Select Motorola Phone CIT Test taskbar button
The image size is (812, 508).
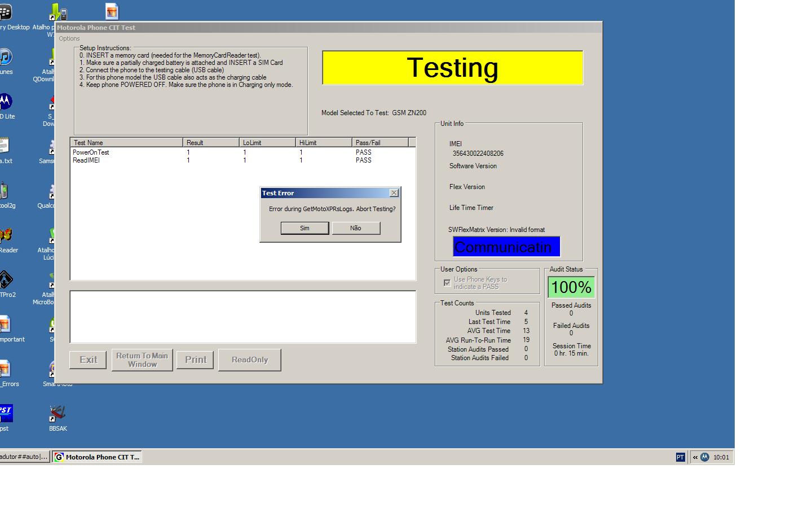pyautogui.click(x=97, y=457)
